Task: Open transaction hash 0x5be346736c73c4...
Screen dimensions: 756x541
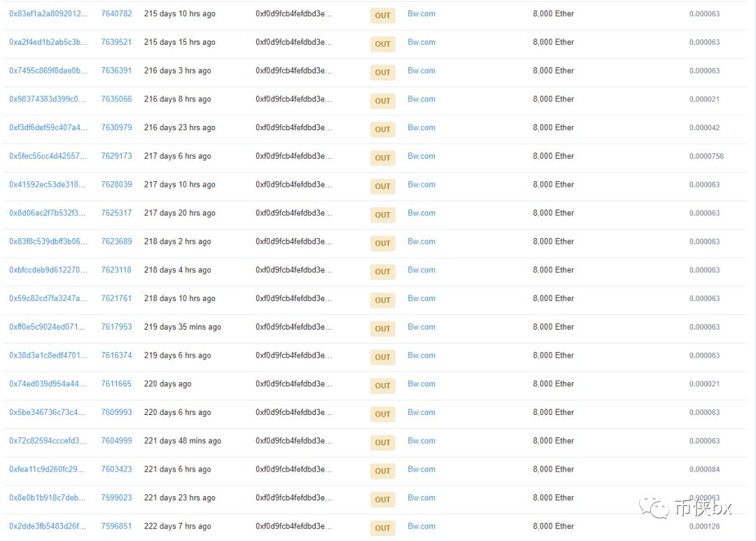Action: point(47,412)
